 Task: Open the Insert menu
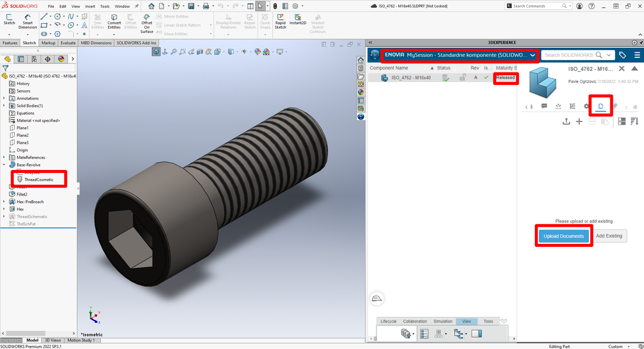coord(90,7)
